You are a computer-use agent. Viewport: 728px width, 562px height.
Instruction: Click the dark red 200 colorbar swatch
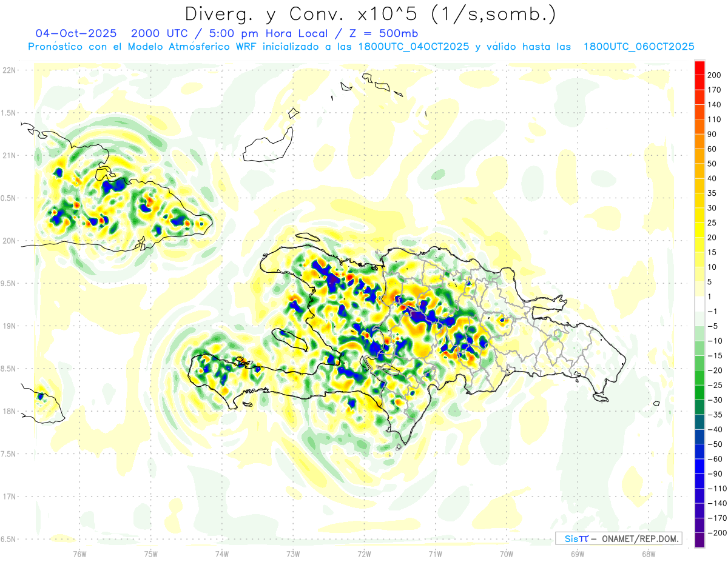click(699, 68)
